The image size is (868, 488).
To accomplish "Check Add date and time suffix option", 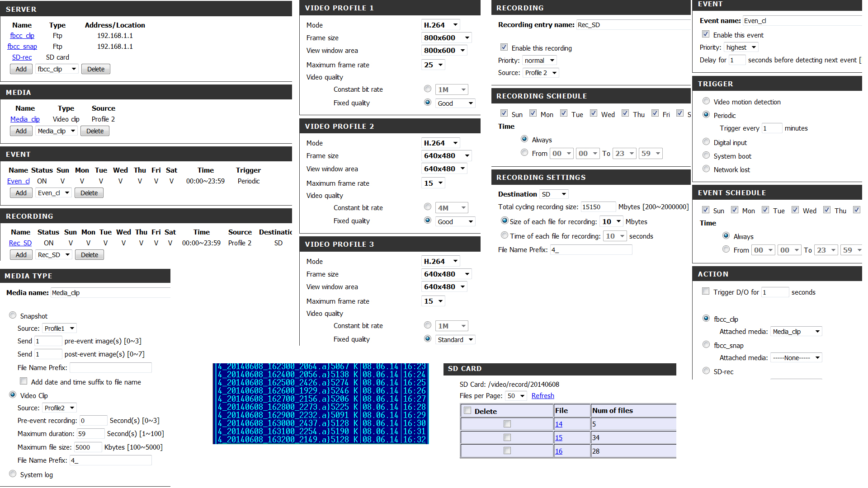I will 24,381.
